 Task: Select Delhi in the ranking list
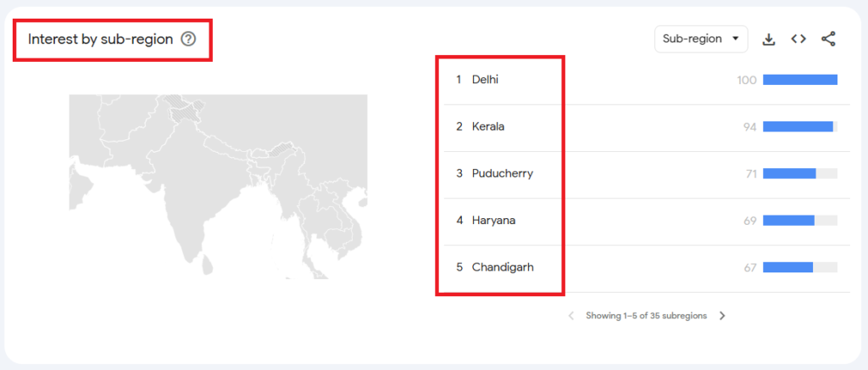click(x=487, y=80)
